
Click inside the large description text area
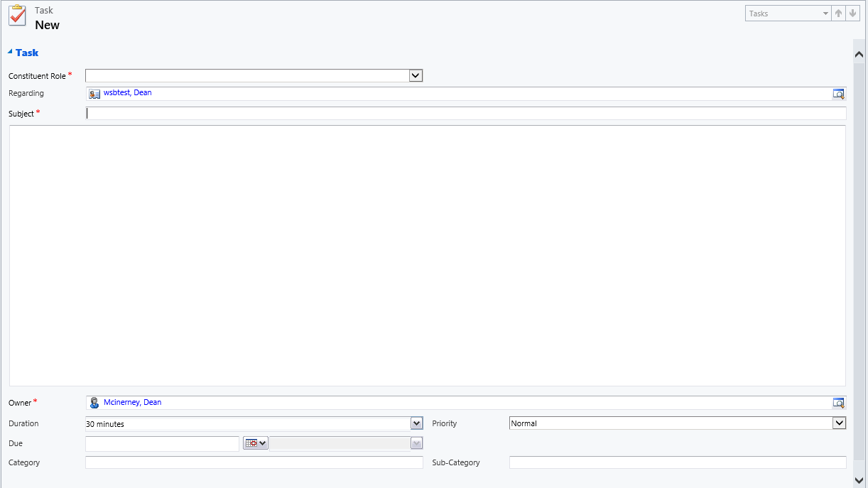click(x=427, y=256)
